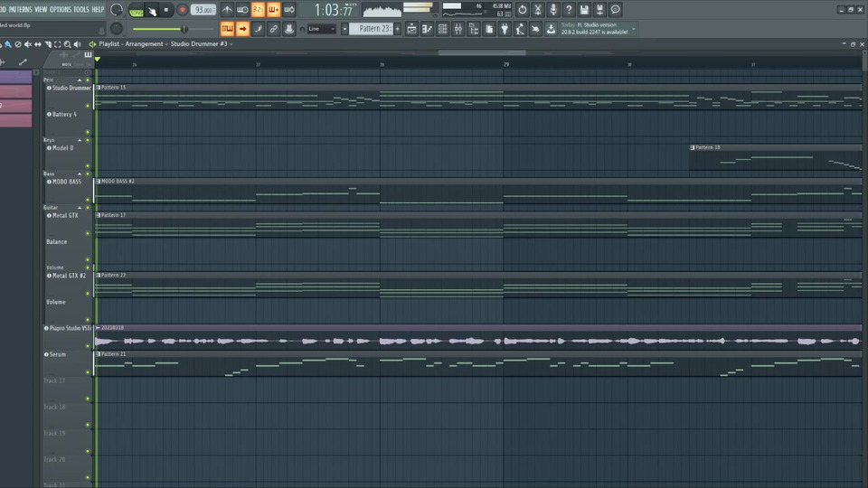Open the Mixer window icon

point(458,29)
